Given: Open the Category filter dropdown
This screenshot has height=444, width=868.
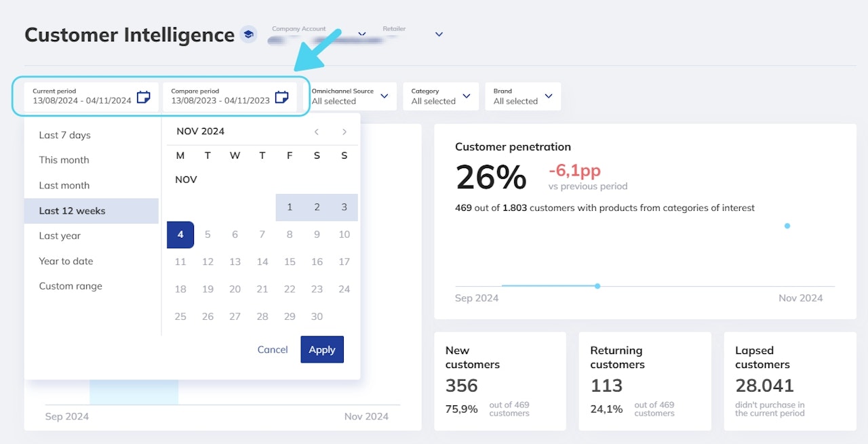Looking at the screenshot, I should click(x=466, y=96).
